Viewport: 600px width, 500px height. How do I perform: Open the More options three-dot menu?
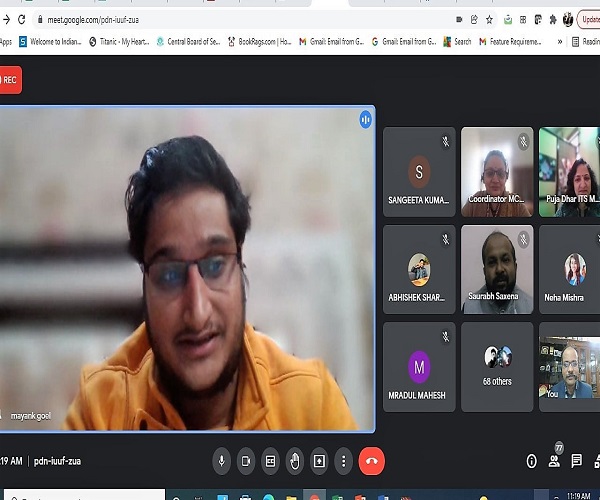[344, 461]
